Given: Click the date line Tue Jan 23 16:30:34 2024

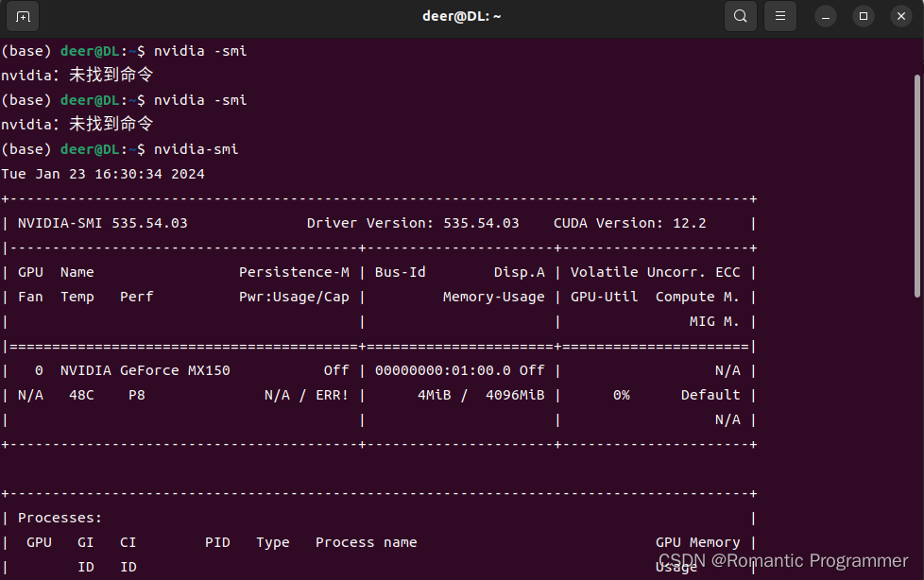Looking at the screenshot, I should [x=103, y=174].
